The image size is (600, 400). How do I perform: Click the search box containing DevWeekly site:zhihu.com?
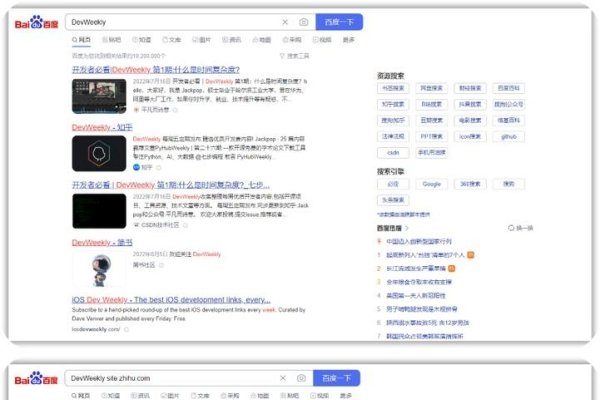coord(189,378)
